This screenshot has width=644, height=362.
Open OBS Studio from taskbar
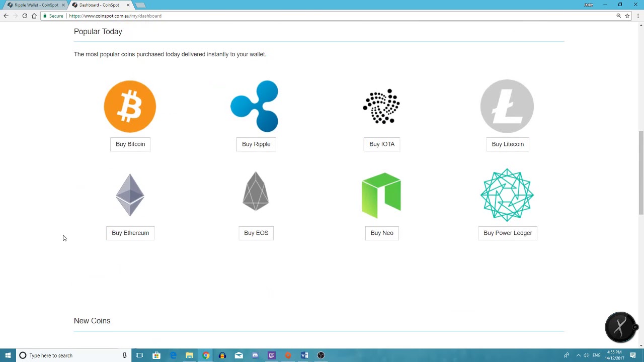click(321, 355)
